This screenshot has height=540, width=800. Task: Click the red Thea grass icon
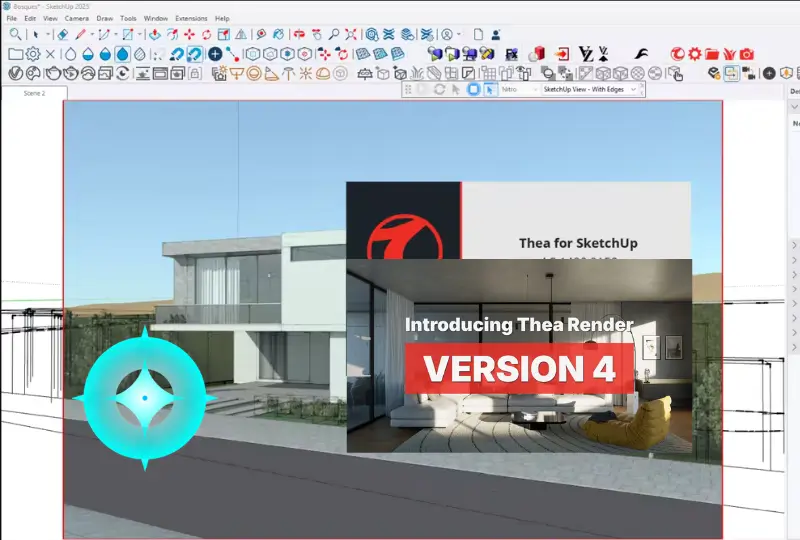pos(729,54)
